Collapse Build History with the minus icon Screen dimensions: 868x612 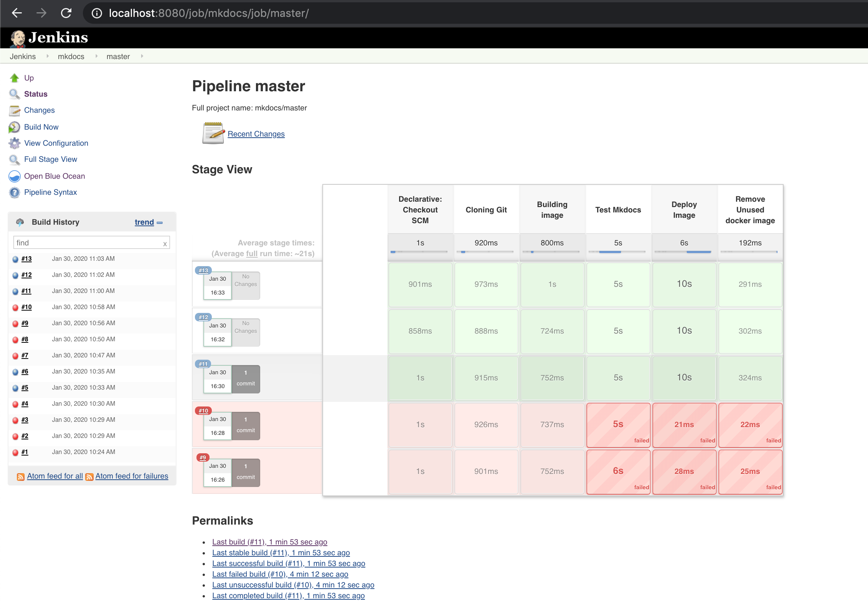[160, 222]
